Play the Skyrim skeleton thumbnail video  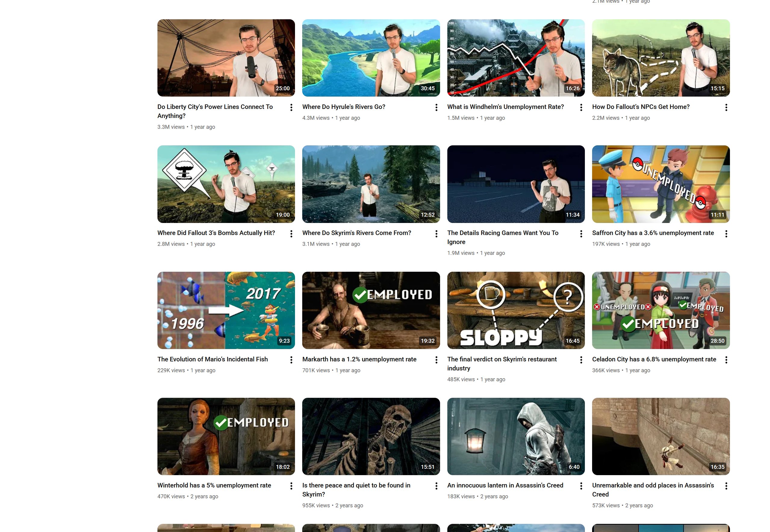371,436
